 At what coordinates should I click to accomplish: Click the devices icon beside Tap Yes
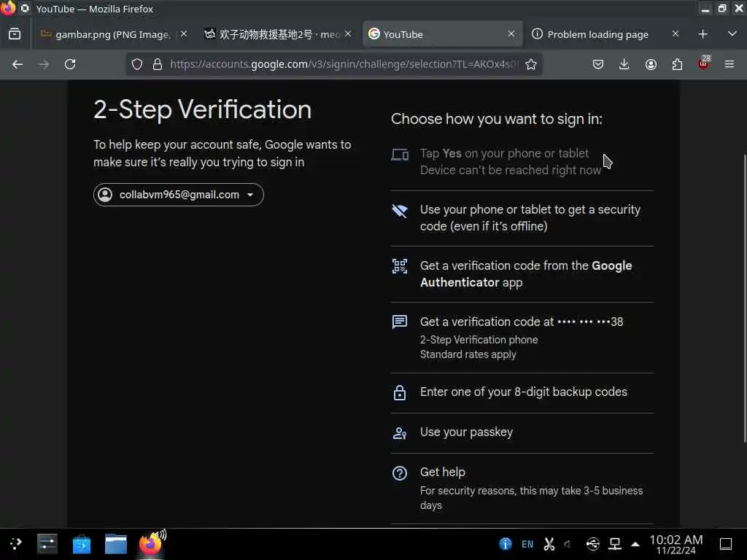400,155
